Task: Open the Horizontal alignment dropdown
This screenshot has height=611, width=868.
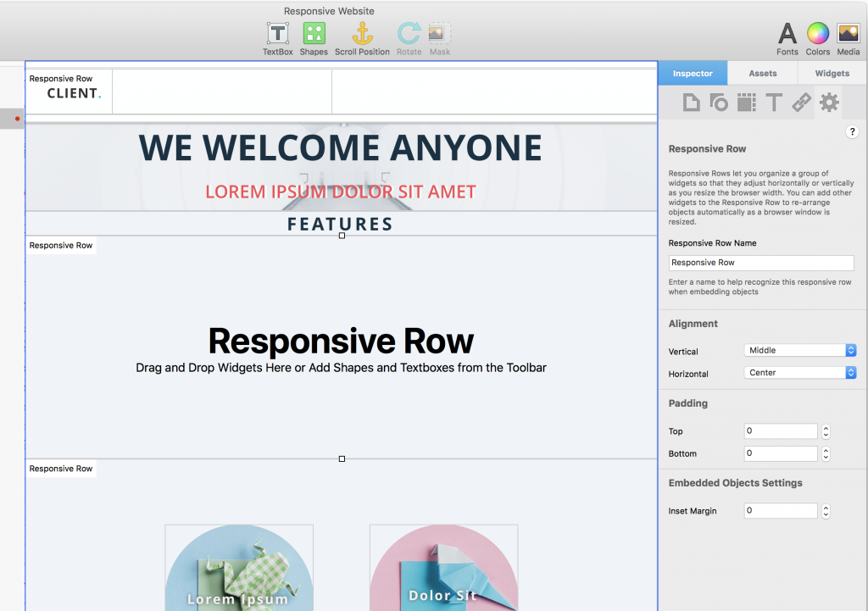Action: coord(800,373)
